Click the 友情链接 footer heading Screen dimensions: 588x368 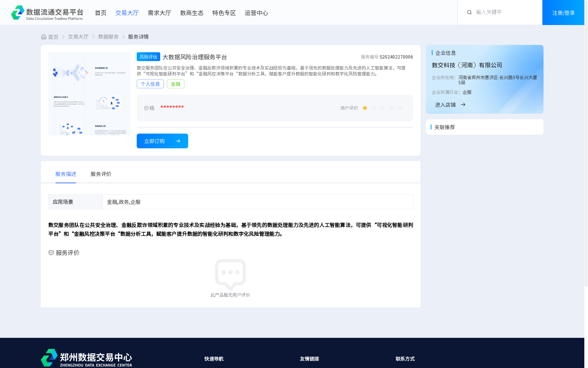tap(309, 359)
